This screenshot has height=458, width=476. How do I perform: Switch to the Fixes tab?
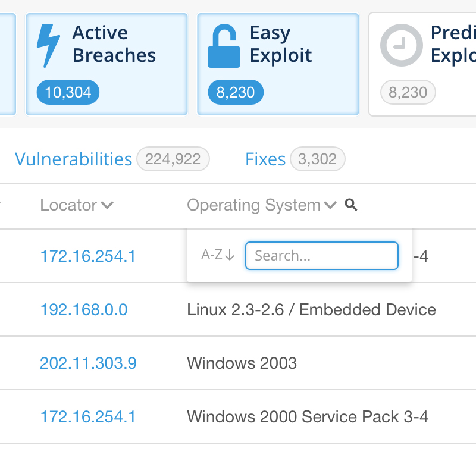[265, 159]
